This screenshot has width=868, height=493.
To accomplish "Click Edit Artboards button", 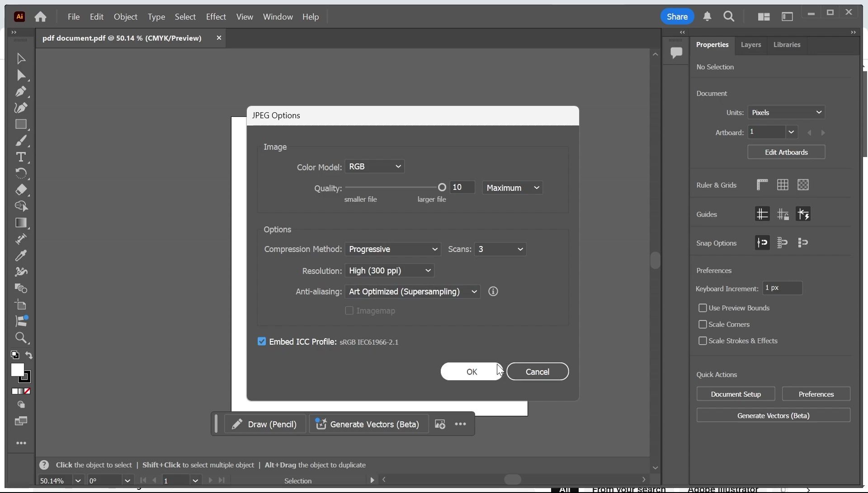I will click(x=786, y=152).
